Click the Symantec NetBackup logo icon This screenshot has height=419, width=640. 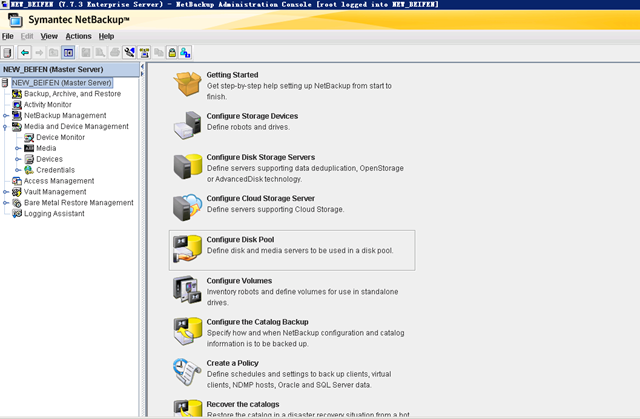click(x=16, y=20)
